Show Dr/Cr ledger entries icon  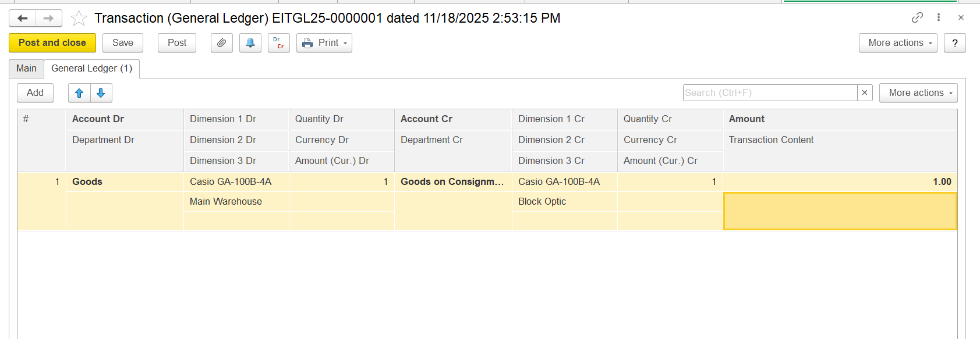click(x=279, y=43)
